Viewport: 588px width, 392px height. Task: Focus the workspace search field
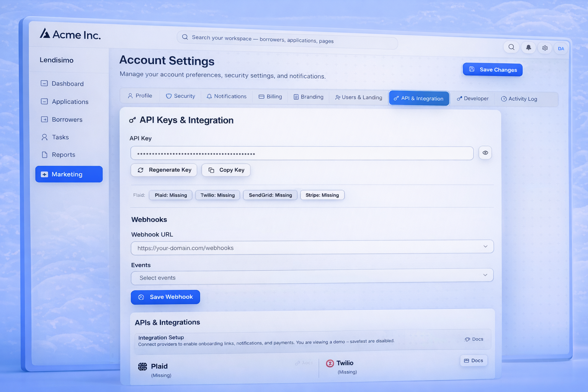tap(287, 39)
